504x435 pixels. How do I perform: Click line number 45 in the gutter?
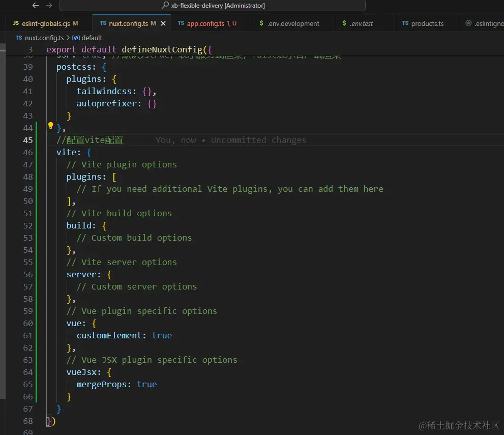tap(28, 140)
